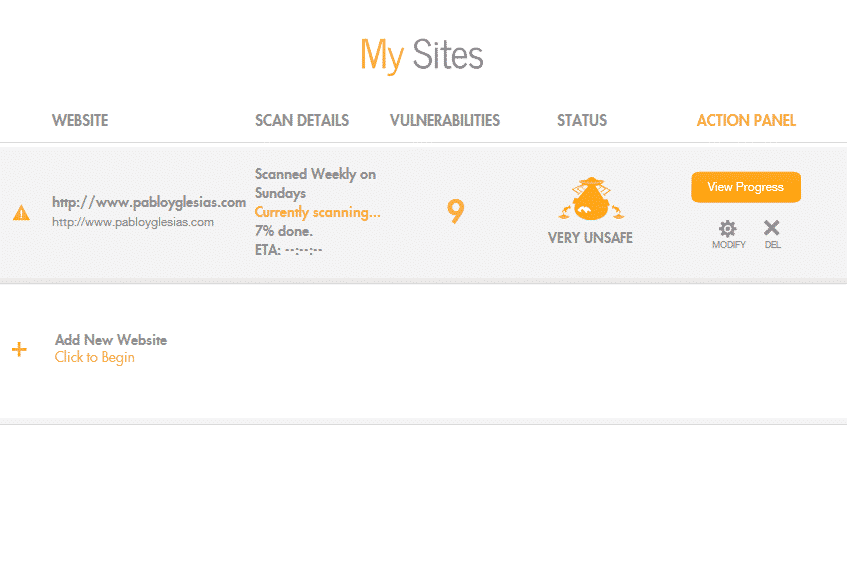Viewport: 847px width, 567px height.
Task: Click the orange plus icon to add website
Action: (x=19, y=349)
